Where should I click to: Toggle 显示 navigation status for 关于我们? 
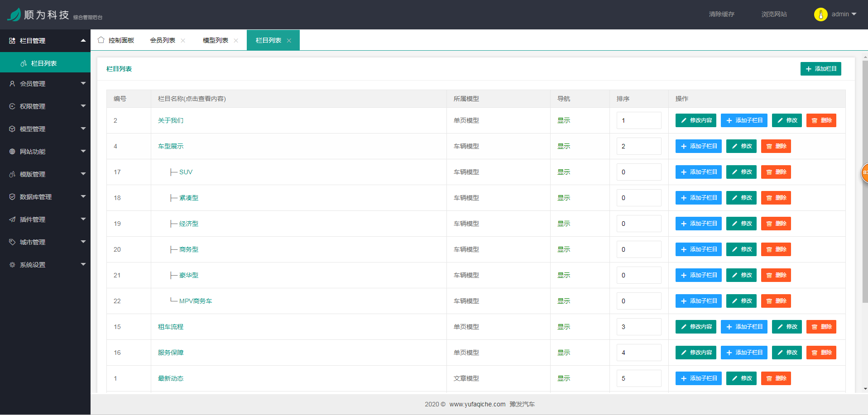pos(563,120)
